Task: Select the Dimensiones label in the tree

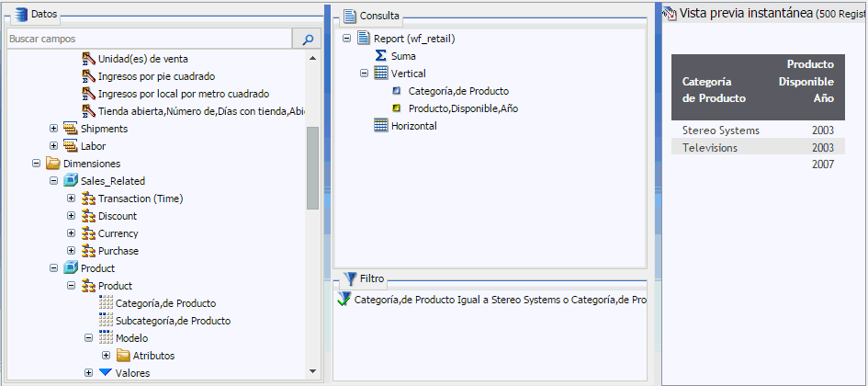Action: tap(92, 164)
